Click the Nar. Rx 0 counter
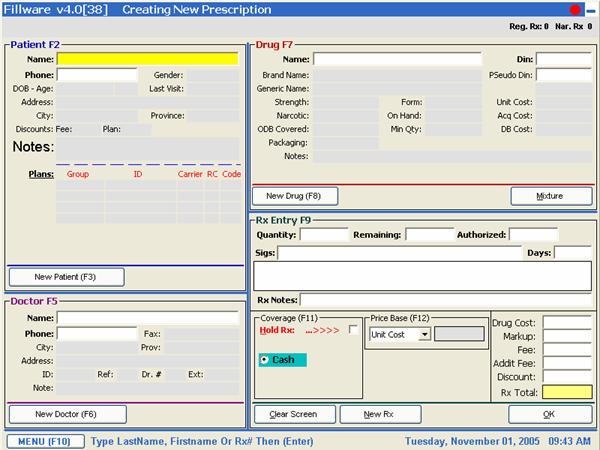 [x=573, y=26]
